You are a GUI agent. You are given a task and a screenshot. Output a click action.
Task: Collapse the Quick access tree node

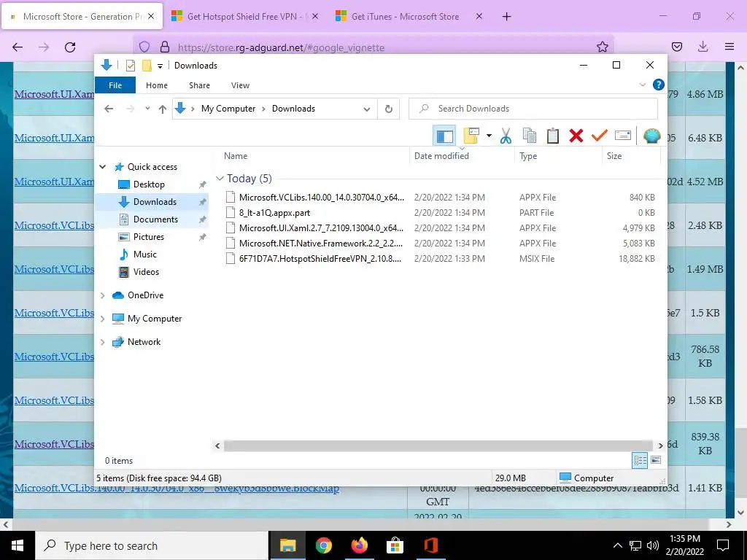click(x=102, y=167)
